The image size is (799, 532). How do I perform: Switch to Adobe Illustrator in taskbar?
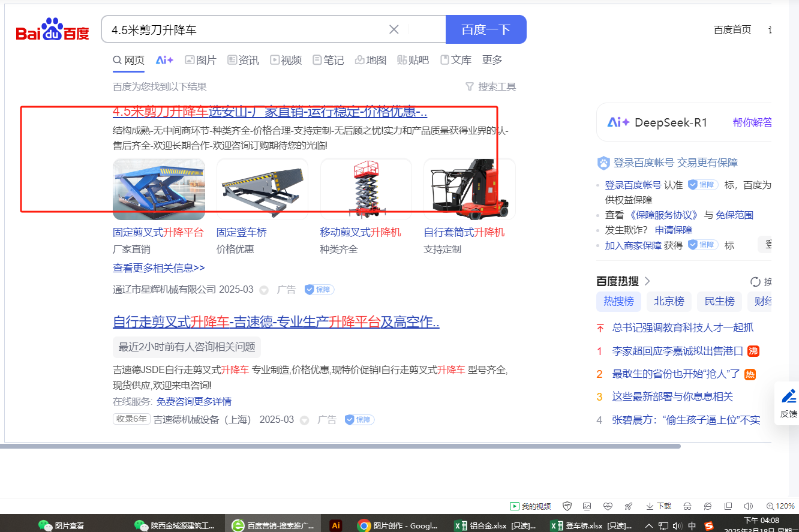click(336, 525)
